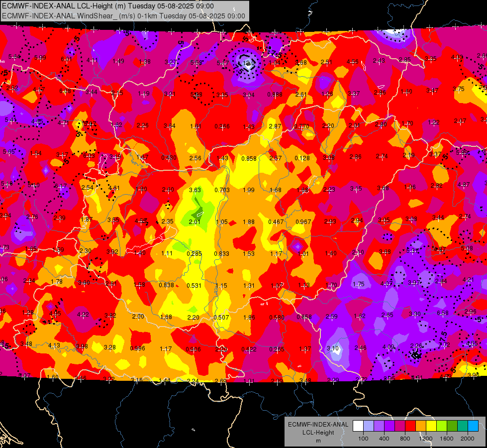
Task: Click the magenta-pink legend swatch
Action: point(400,426)
